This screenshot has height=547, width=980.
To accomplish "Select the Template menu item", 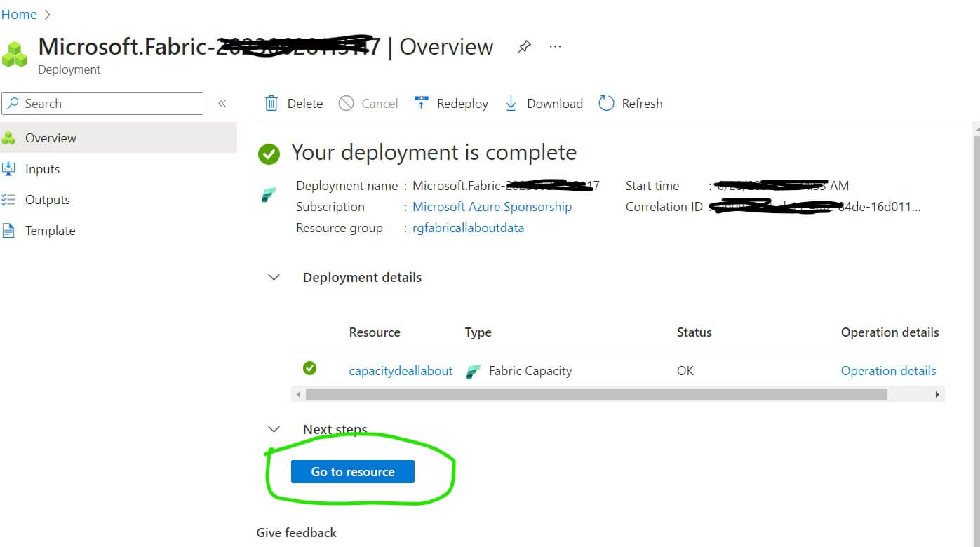I will click(x=50, y=231).
